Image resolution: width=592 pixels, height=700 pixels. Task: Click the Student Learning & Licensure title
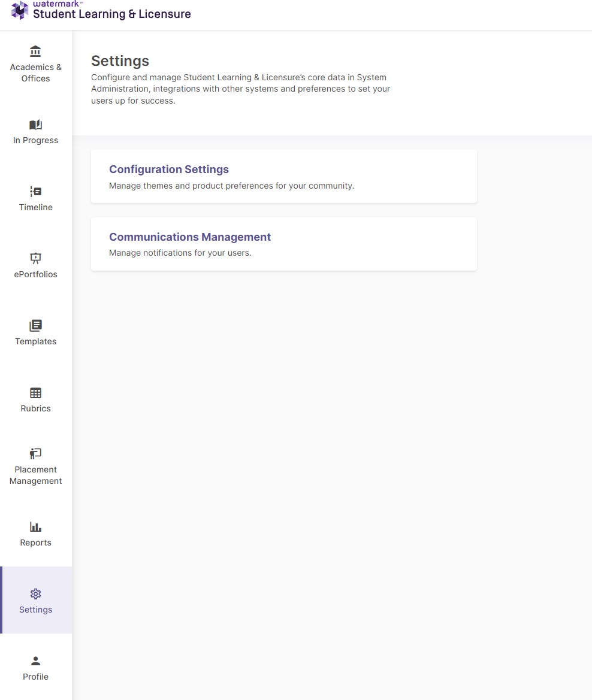[x=111, y=14]
